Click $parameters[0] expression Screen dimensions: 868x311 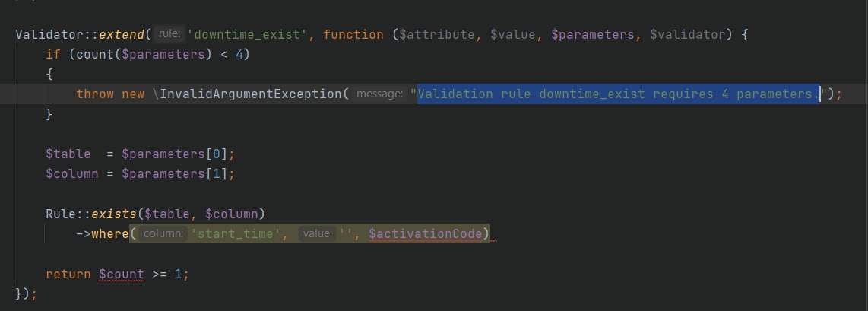pos(174,154)
